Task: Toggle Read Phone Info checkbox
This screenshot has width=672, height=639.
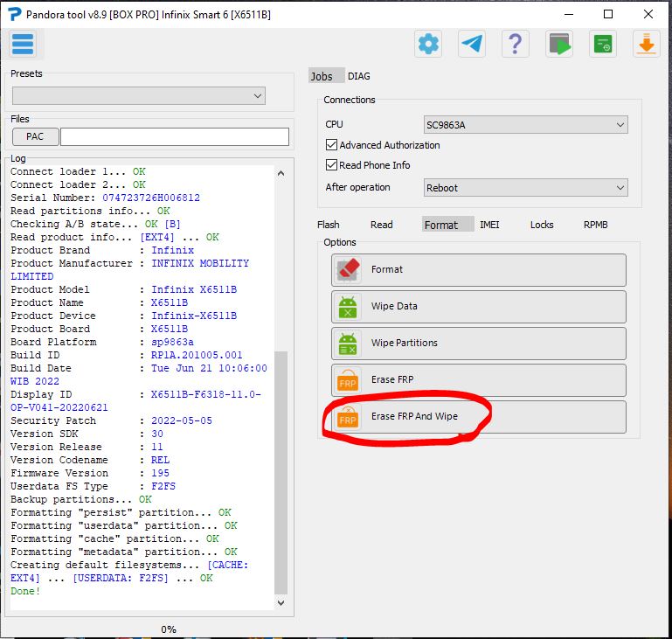Action: [x=331, y=165]
